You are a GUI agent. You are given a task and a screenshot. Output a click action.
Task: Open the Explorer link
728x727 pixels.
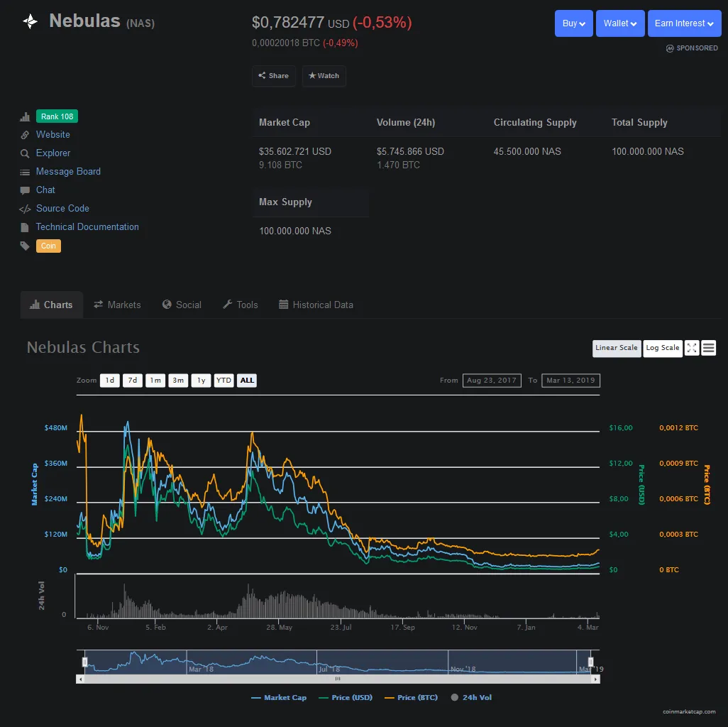53,153
